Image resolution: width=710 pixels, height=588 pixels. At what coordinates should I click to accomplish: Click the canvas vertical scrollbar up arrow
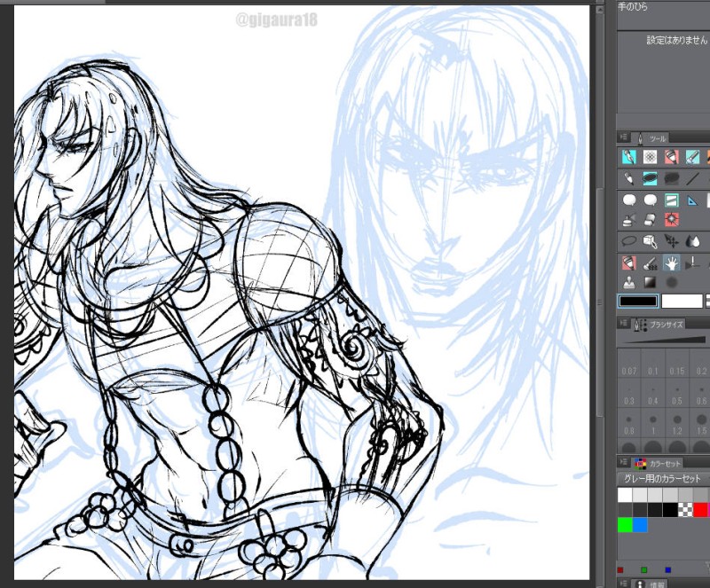tap(599, 11)
